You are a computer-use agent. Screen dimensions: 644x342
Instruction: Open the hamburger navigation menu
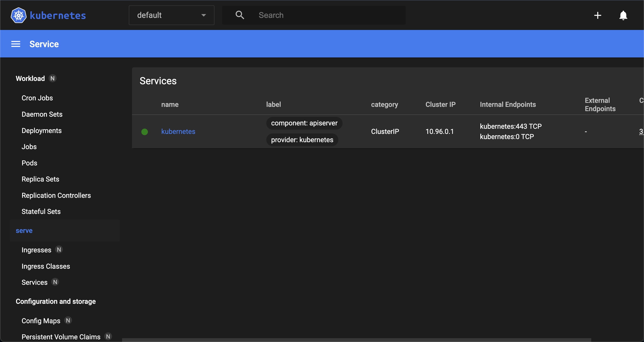pyautogui.click(x=16, y=44)
